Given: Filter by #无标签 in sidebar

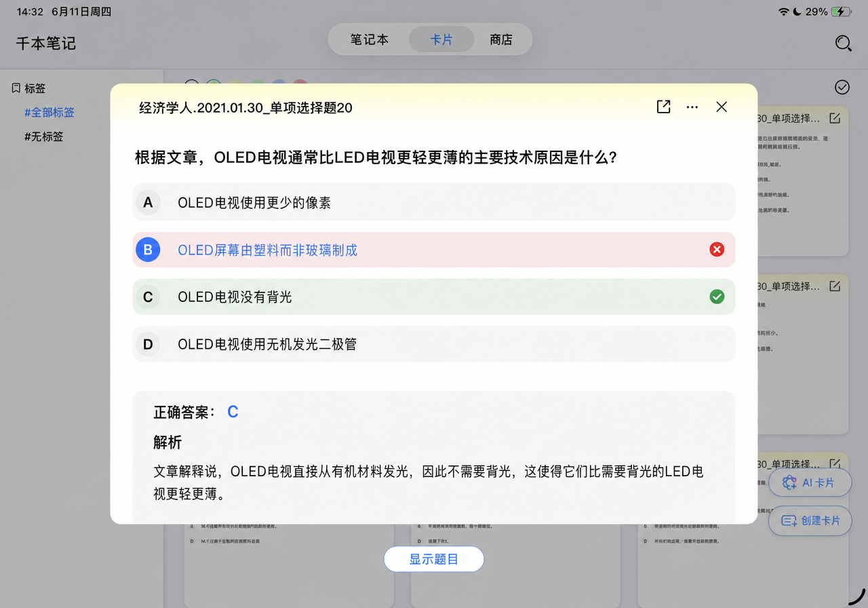Looking at the screenshot, I should [44, 136].
